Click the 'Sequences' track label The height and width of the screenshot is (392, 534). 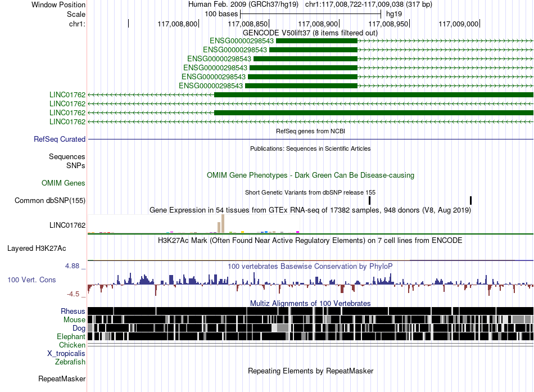click(67, 156)
